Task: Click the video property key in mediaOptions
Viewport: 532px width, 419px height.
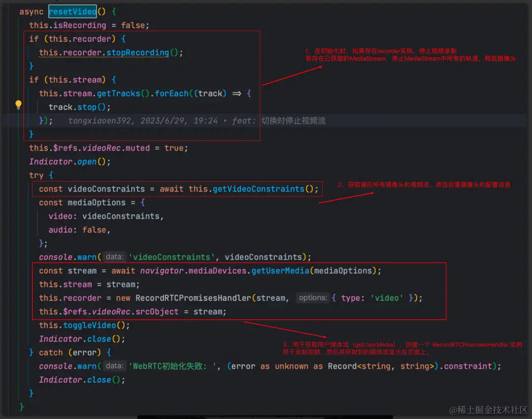Action: [x=61, y=216]
